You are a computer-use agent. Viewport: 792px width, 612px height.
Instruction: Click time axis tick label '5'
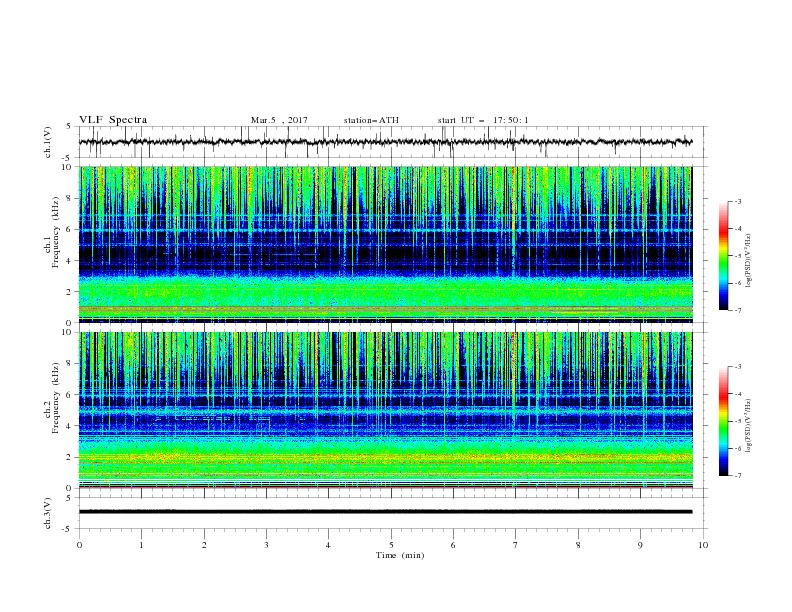tap(391, 545)
